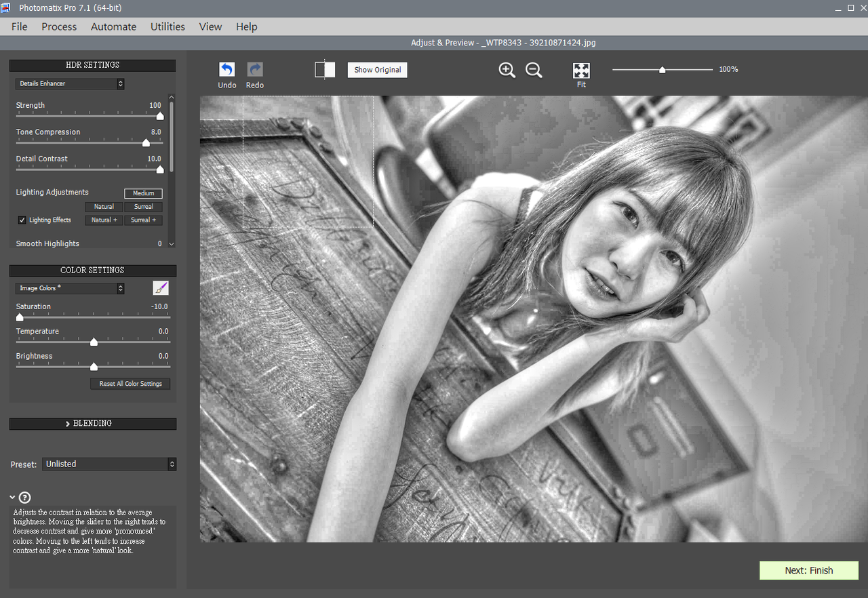Open the Automate menu
The height and width of the screenshot is (598, 868).
point(113,26)
